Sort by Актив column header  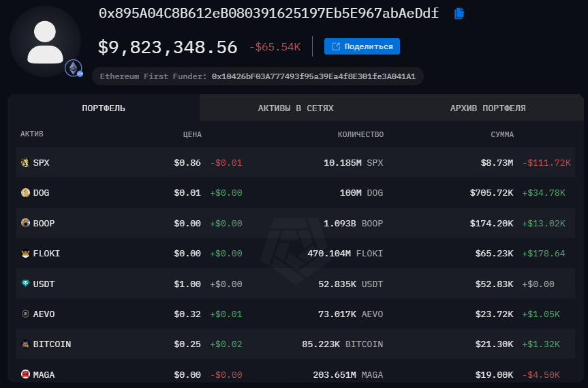32,134
